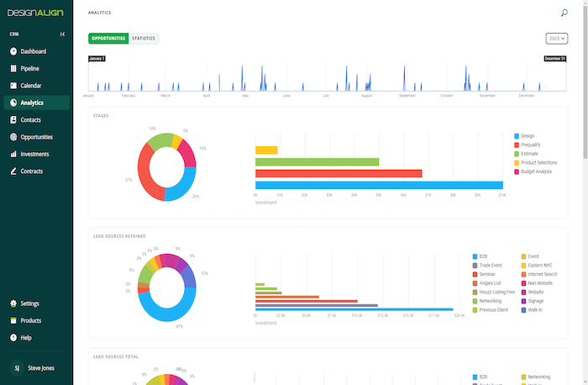Switch to the Statistics tab

tap(144, 39)
